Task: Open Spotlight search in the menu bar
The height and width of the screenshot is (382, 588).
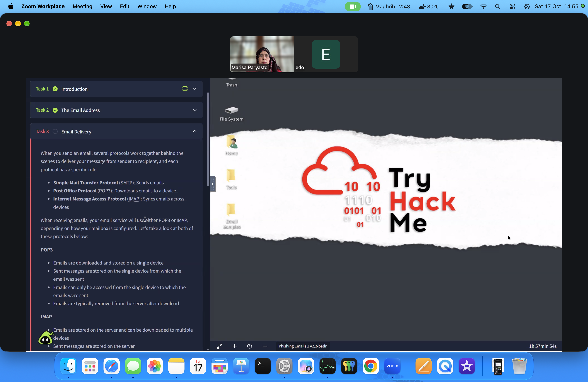Action: point(498,7)
